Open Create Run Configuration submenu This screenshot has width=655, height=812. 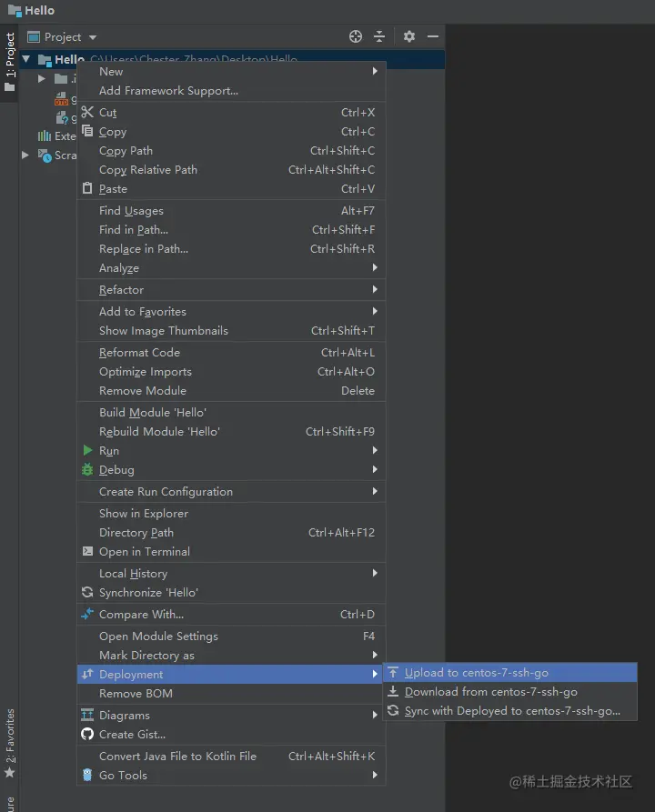231,491
